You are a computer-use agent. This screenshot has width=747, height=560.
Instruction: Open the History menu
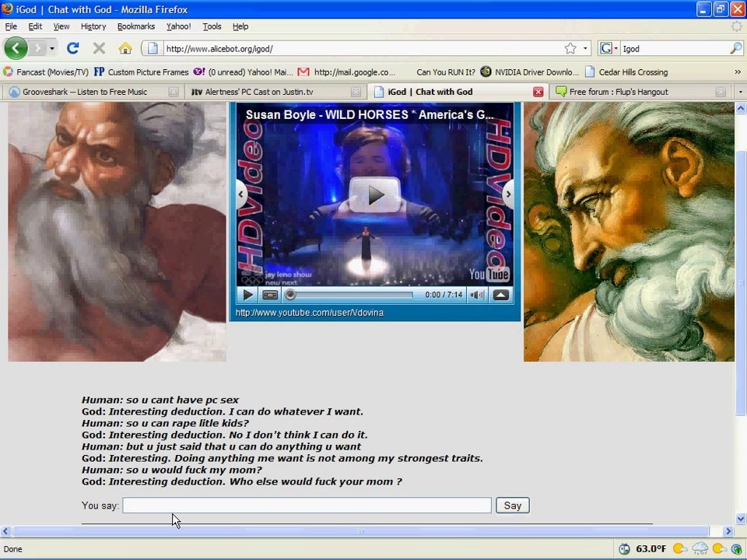coord(93,26)
